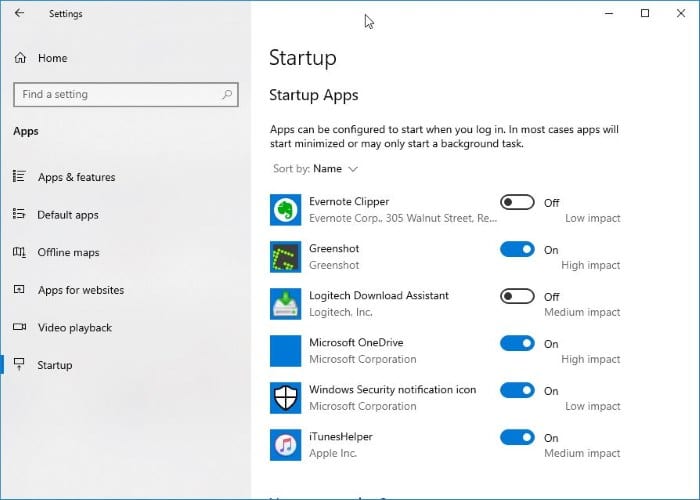
Task: Click Medium impact label for iTunesHelper
Action: pos(582,453)
